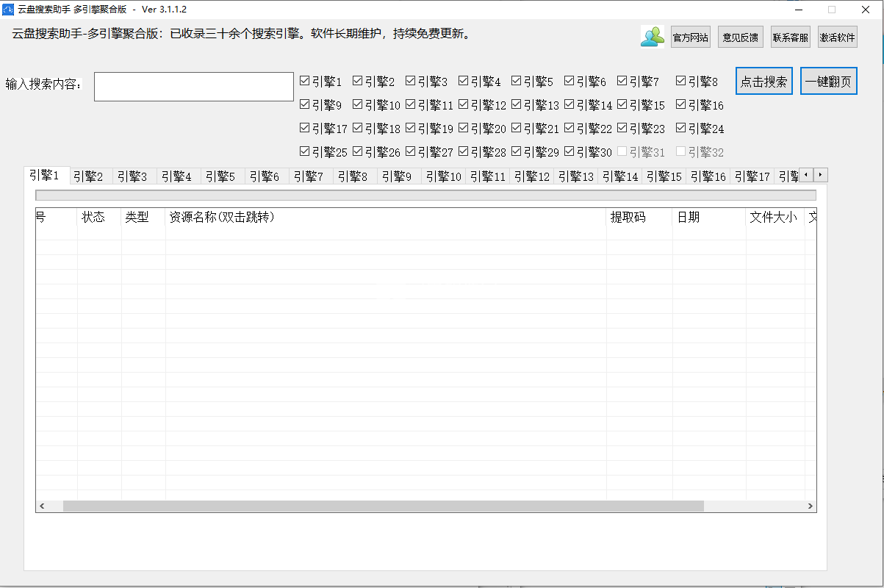Open the 引擎17 tab
The width and height of the screenshot is (884, 588).
click(x=752, y=176)
